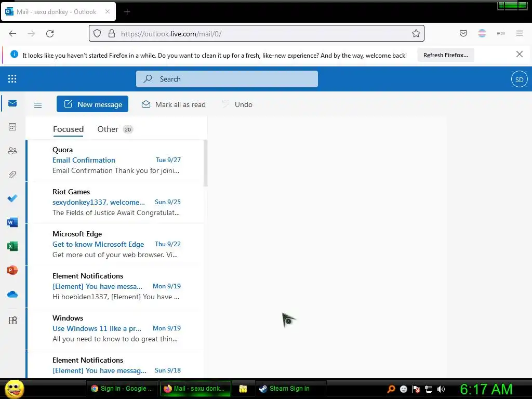Open the Windows 11 like a pro email
The image size is (532, 399).
coord(115,328)
